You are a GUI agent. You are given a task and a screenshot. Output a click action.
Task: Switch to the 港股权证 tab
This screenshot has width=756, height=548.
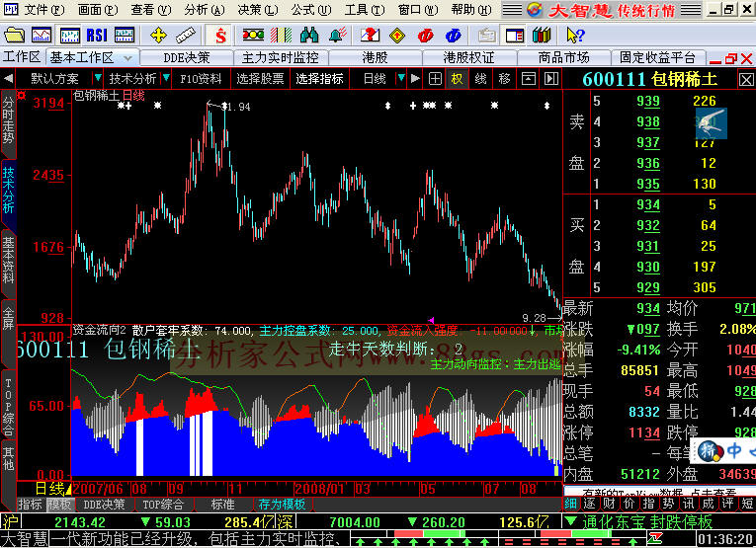coord(468,58)
